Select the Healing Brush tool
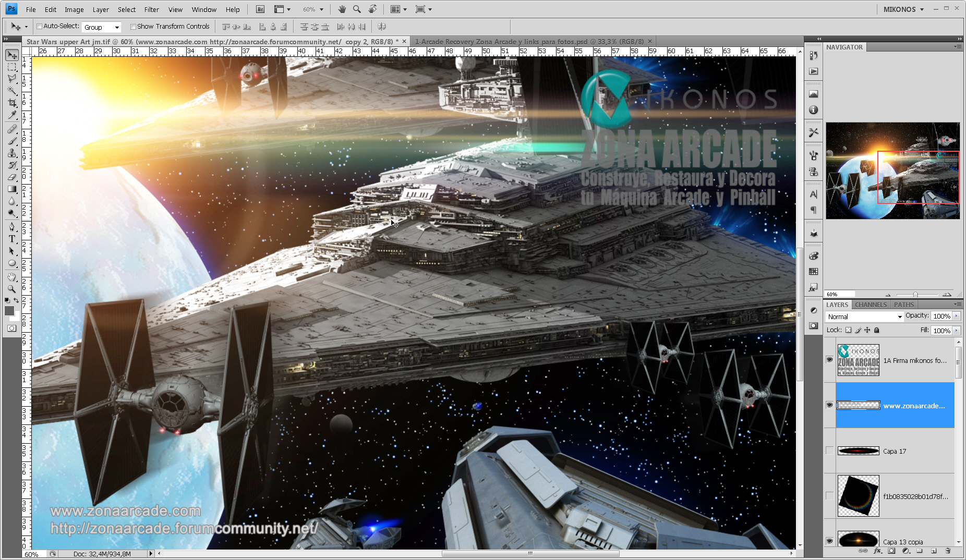966x560 pixels. (x=12, y=129)
